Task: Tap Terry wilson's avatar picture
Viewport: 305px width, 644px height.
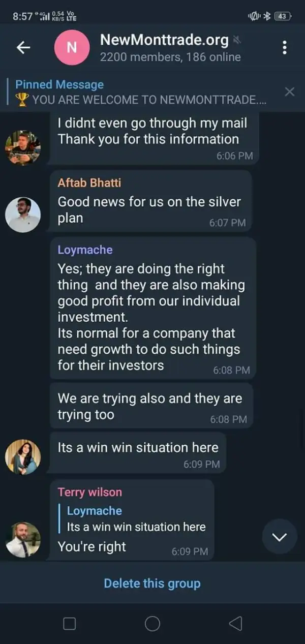Action: (23, 539)
